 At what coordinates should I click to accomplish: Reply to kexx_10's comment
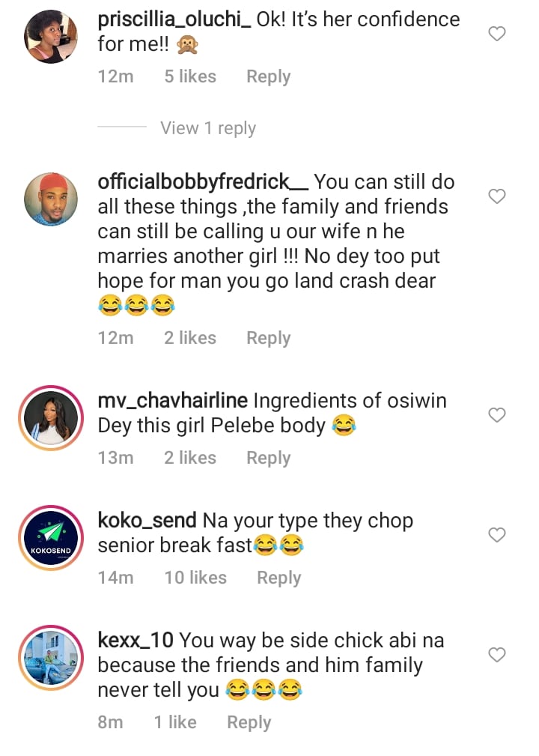[x=249, y=722]
